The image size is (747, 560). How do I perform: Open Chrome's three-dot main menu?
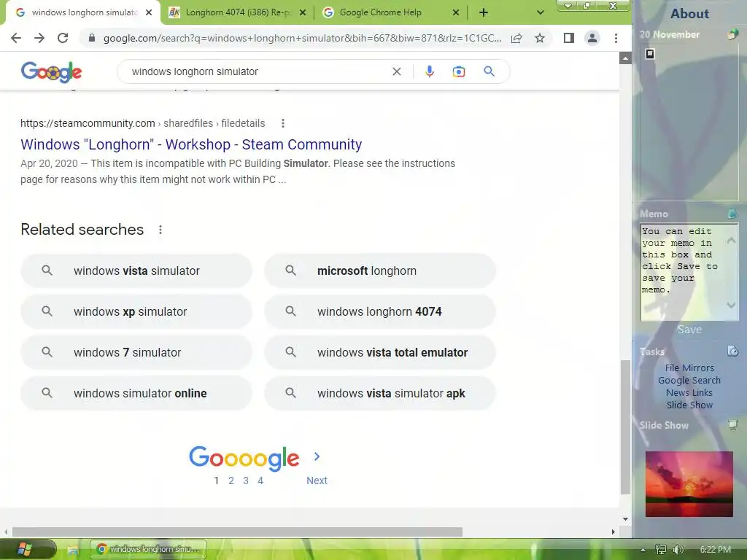pyautogui.click(x=616, y=38)
